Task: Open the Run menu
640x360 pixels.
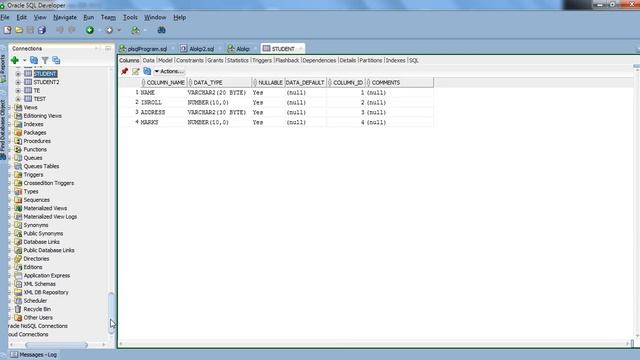Action: tap(89, 18)
